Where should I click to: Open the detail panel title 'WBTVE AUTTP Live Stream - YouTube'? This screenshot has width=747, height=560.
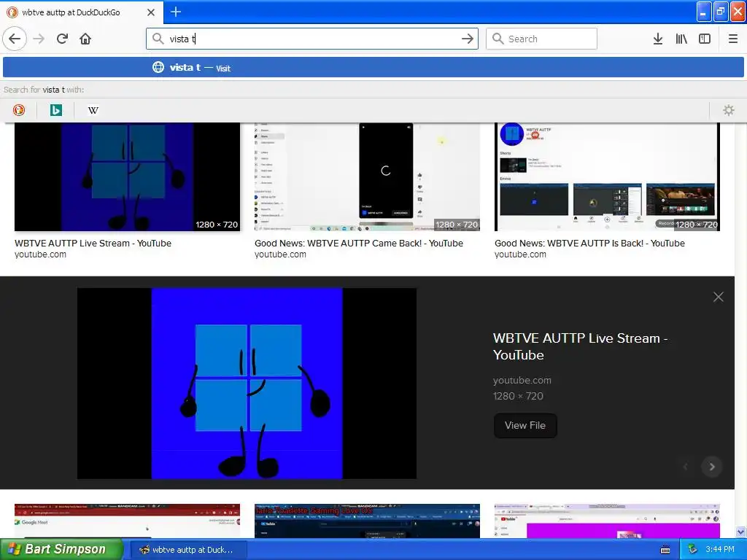580,346
